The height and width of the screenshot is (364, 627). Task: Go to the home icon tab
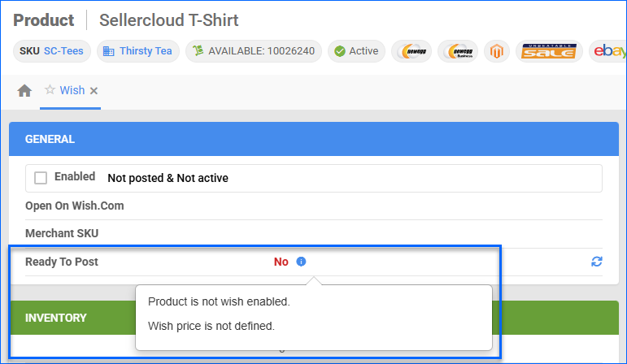(x=24, y=91)
